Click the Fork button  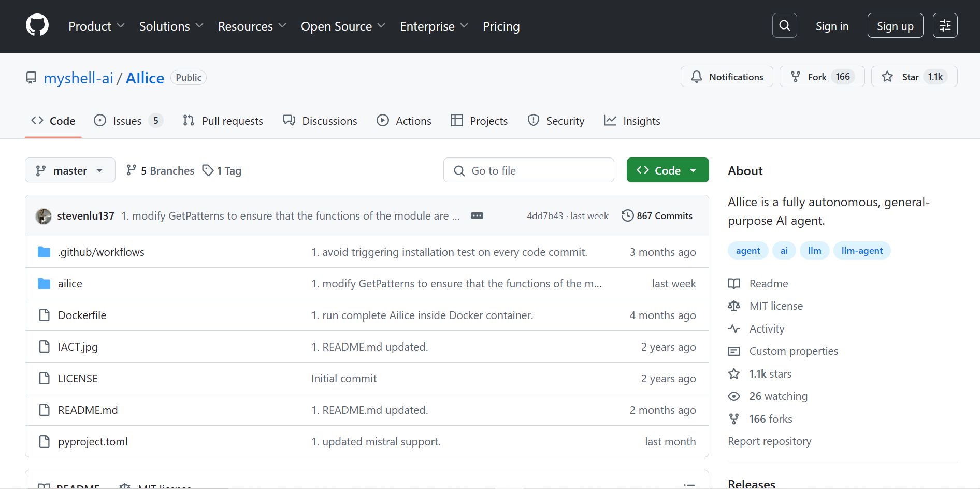(x=822, y=77)
